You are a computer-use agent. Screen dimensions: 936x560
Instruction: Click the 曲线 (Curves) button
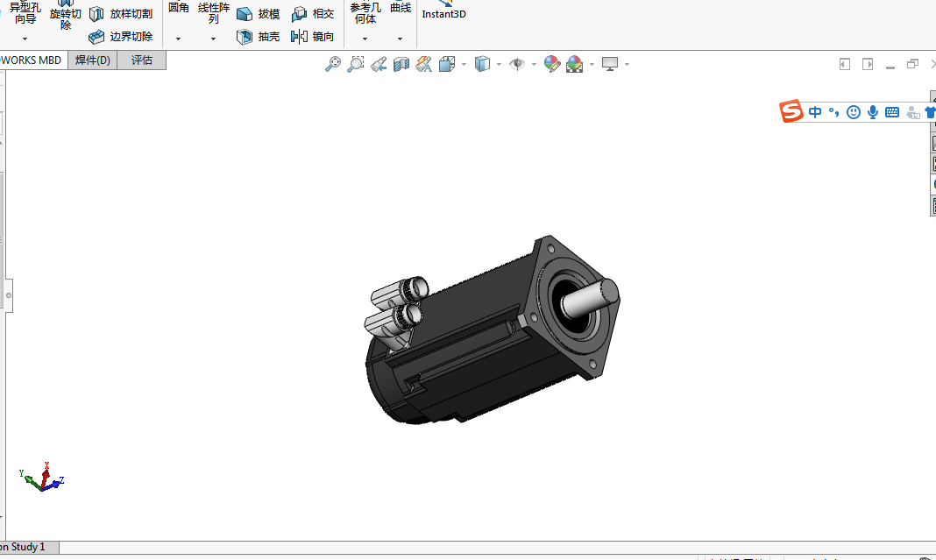(x=400, y=8)
